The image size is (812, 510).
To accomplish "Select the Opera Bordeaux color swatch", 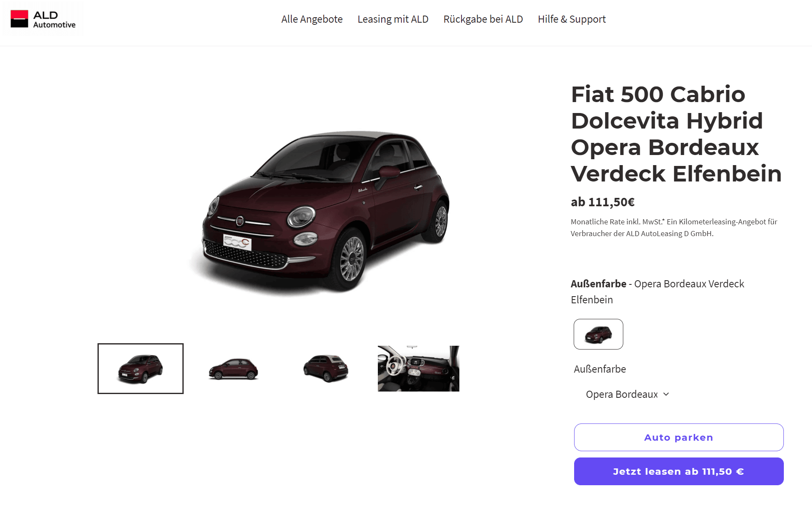I will coord(598,334).
